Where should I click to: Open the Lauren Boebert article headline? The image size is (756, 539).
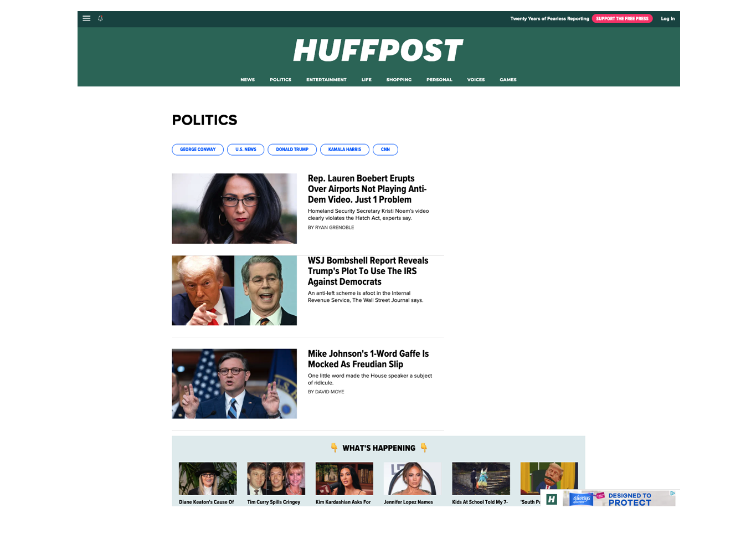[x=367, y=189]
